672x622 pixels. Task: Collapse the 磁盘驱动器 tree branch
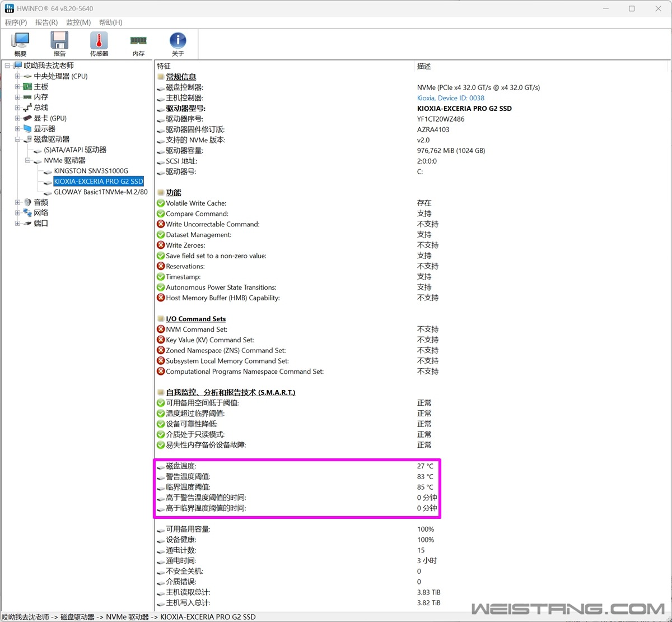point(17,139)
